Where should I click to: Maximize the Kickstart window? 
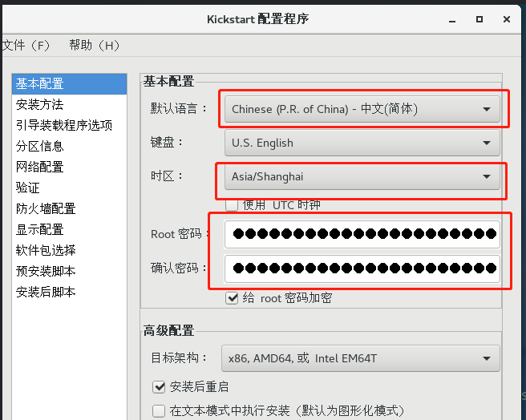(x=479, y=19)
